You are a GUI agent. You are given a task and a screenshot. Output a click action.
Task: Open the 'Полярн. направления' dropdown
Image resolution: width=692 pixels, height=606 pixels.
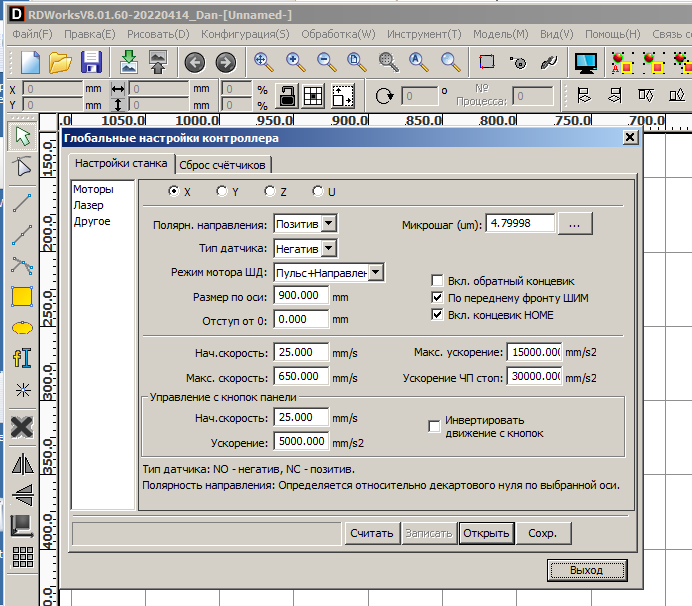[x=330, y=224]
